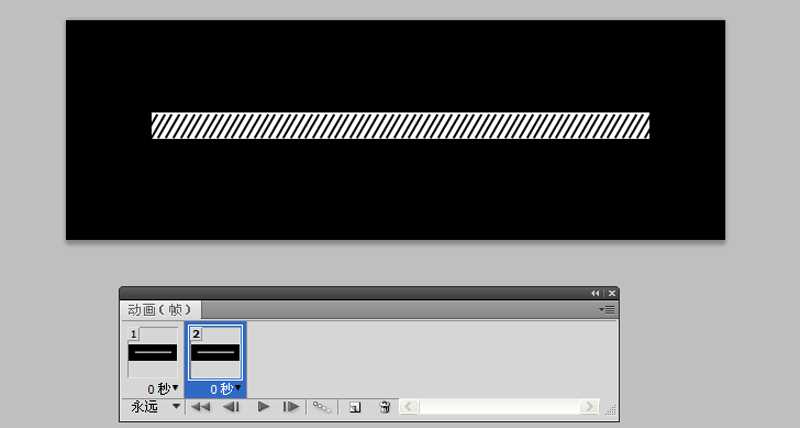
Task: Select frame 2 thumbnail
Action: [215, 353]
